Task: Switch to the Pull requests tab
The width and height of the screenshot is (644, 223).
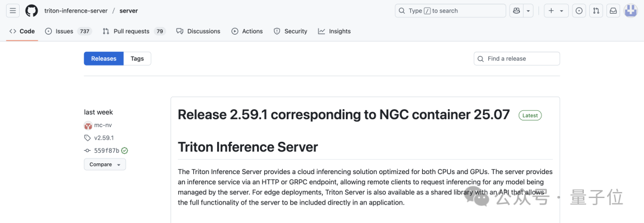Action: pyautogui.click(x=134, y=31)
